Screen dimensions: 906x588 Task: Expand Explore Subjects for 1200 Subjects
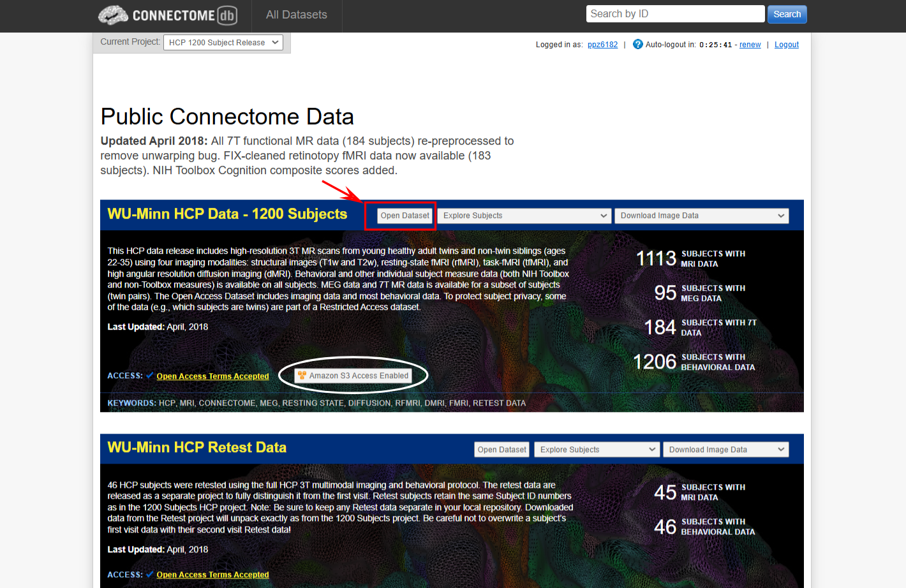point(524,216)
